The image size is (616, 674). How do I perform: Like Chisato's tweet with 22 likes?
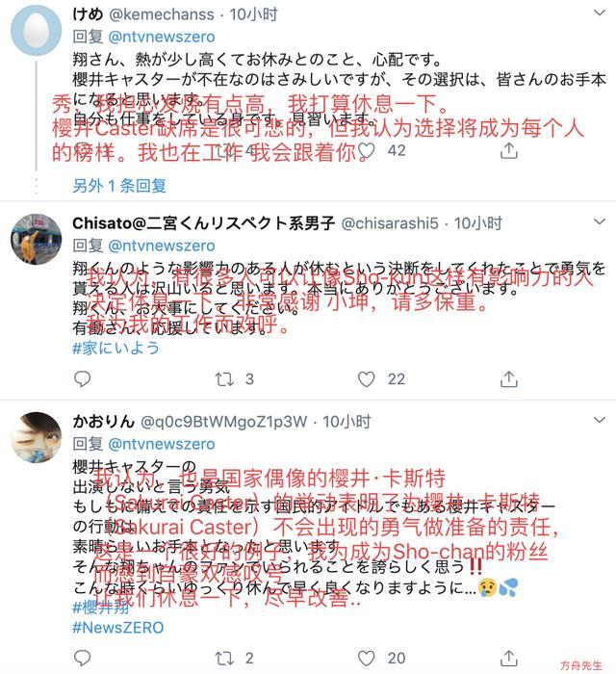pos(367,378)
